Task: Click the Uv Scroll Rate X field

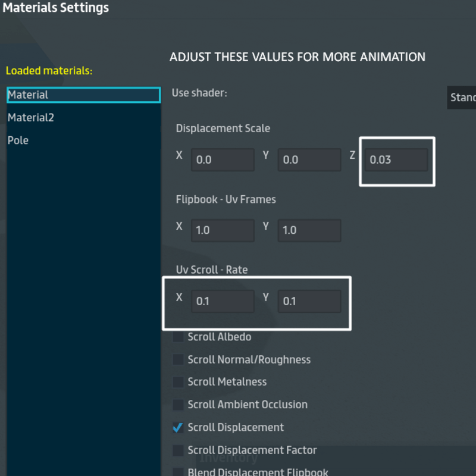Action: click(x=223, y=301)
